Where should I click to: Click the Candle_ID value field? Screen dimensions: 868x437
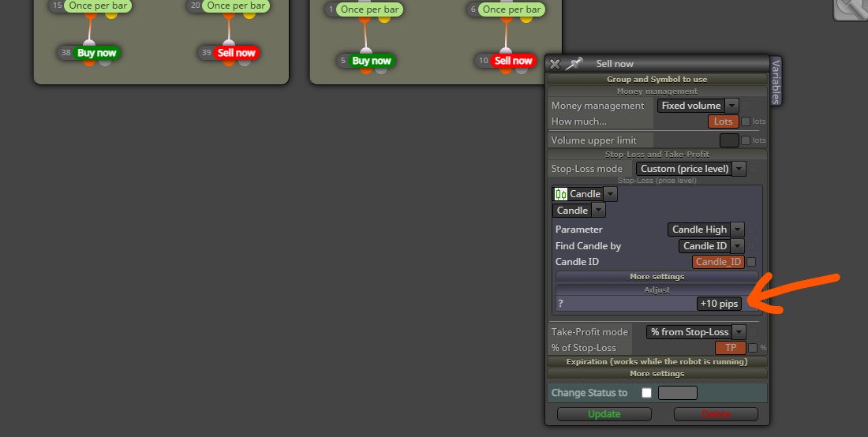point(718,262)
